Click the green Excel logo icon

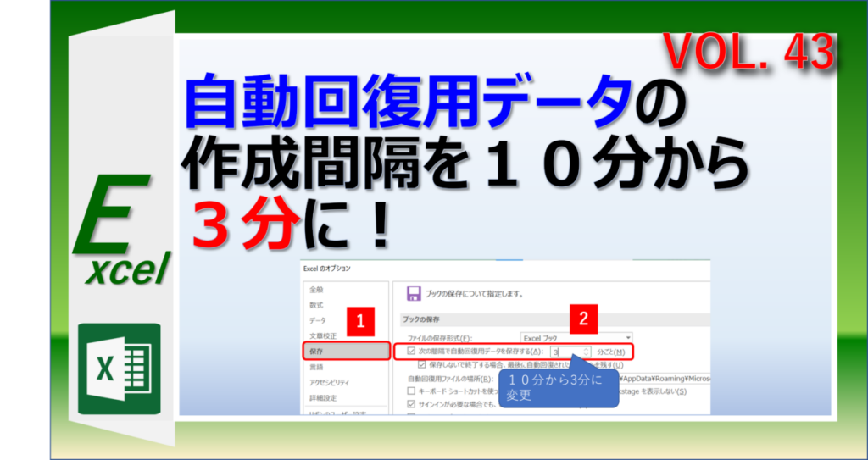(x=119, y=369)
